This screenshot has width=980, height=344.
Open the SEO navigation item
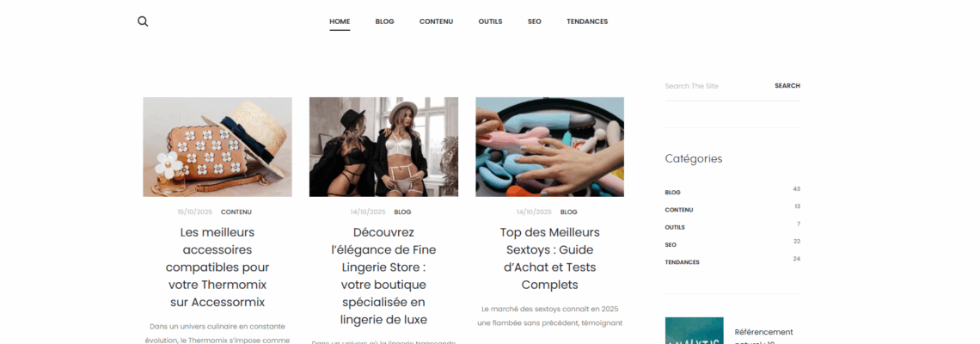click(x=535, y=21)
